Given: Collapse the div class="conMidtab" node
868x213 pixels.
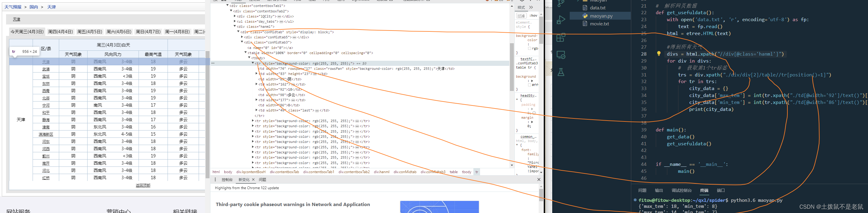Looking at the screenshot, I should pos(238,32).
